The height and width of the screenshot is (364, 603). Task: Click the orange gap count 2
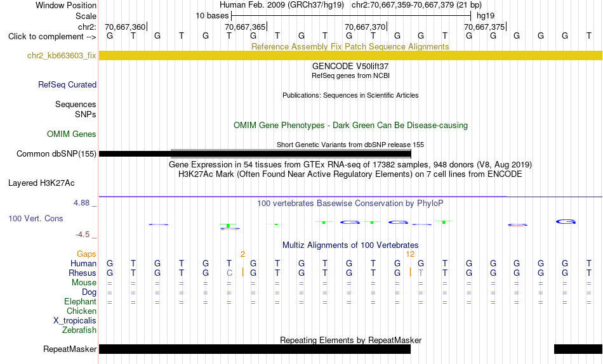[242, 254]
